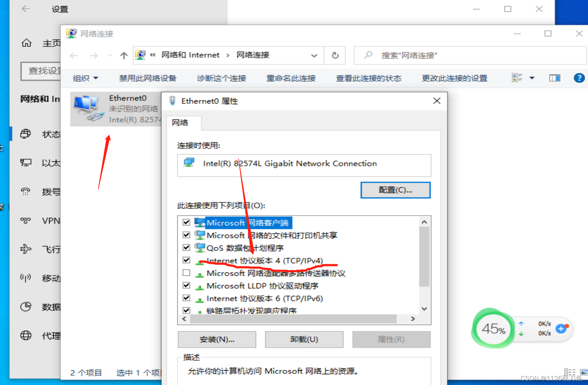Toggle Internet 协议版本 6 (TCP/IPv6) checkbox
The image size is (588, 385).
(x=186, y=298)
